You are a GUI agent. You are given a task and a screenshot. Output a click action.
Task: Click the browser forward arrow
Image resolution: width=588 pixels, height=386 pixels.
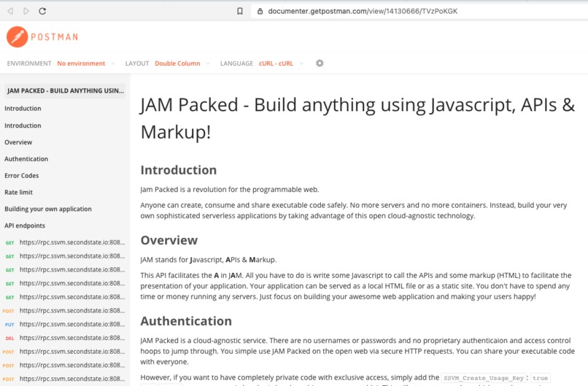click(x=26, y=11)
